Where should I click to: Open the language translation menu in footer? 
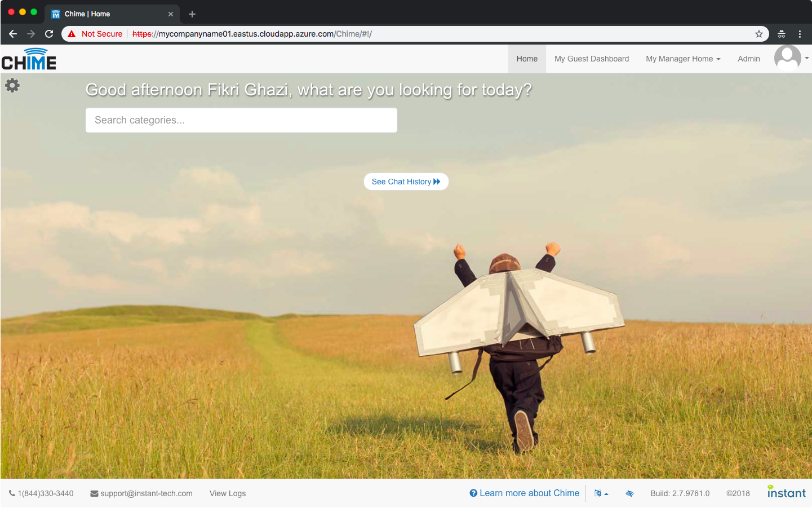click(x=601, y=493)
